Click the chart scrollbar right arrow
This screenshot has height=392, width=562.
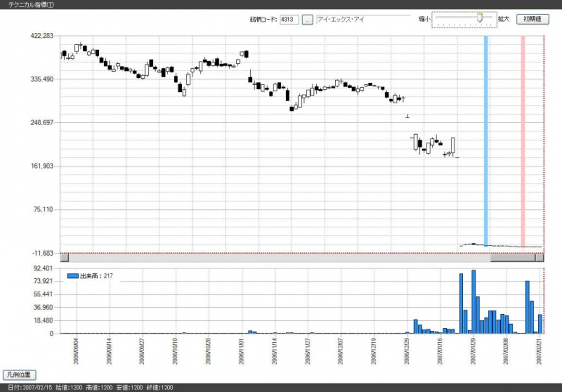[x=540, y=258]
